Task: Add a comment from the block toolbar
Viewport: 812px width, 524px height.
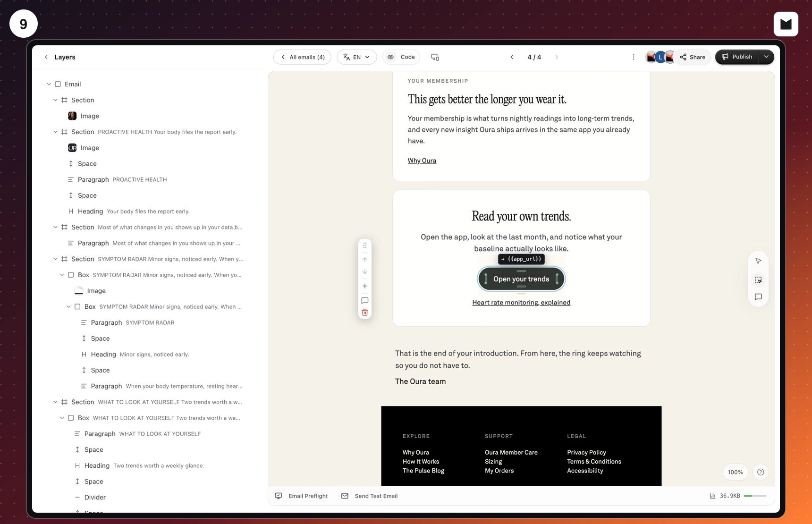Action: 365,300
